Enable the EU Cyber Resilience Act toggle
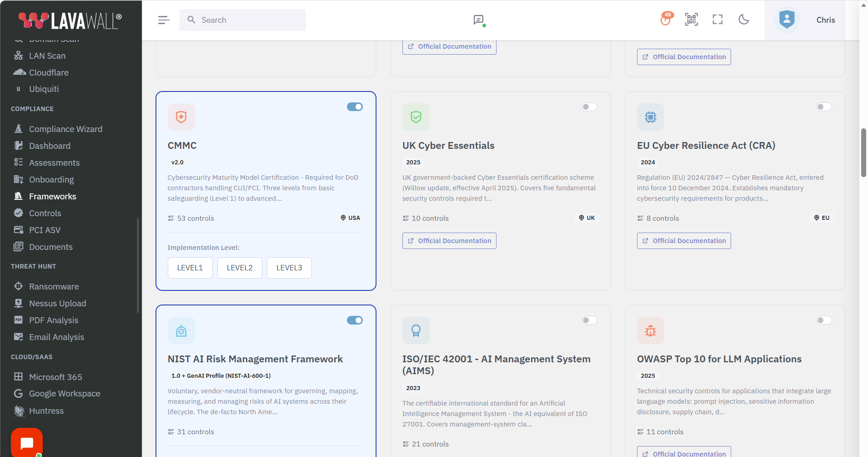868x457 pixels. (x=824, y=107)
